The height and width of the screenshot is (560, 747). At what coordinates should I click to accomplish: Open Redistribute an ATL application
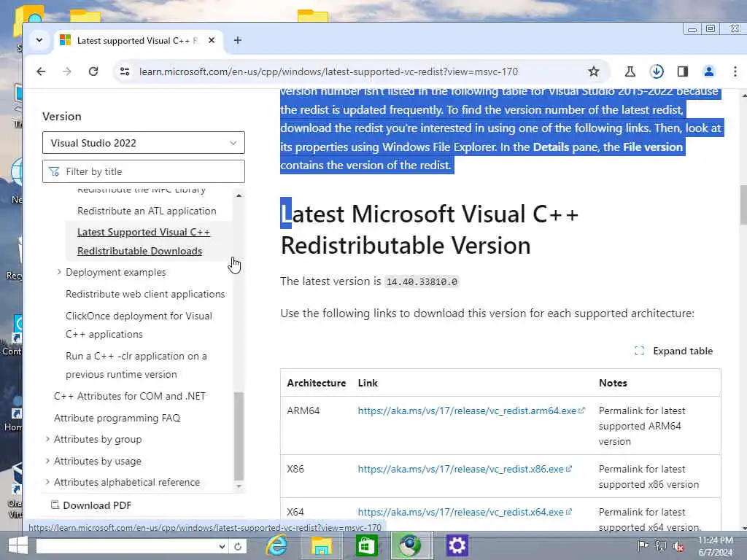click(x=147, y=211)
